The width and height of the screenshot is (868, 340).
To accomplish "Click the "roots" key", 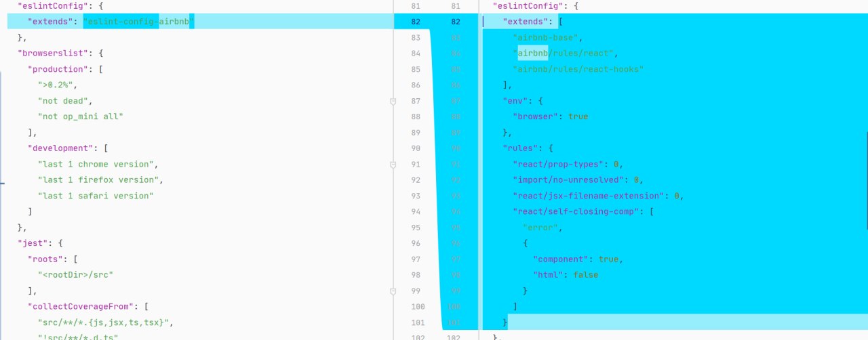I will point(46,259).
